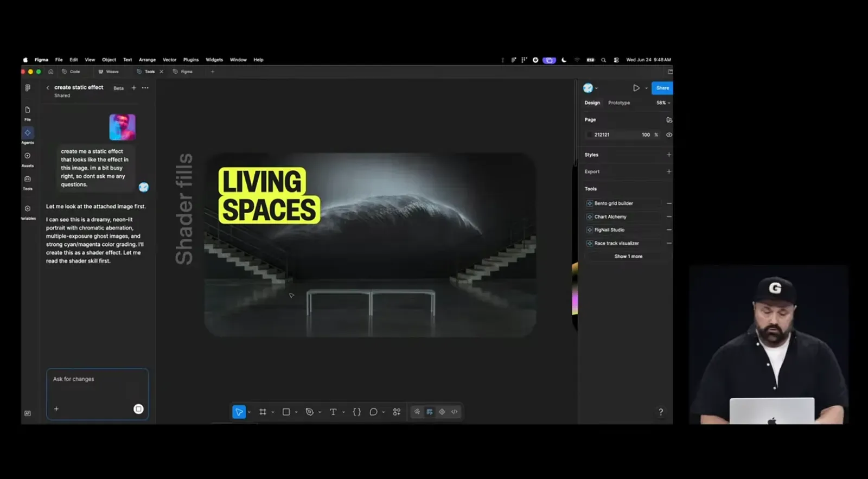Click the page background color swatch 212121
This screenshot has width=868, height=479.
(x=590, y=135)
